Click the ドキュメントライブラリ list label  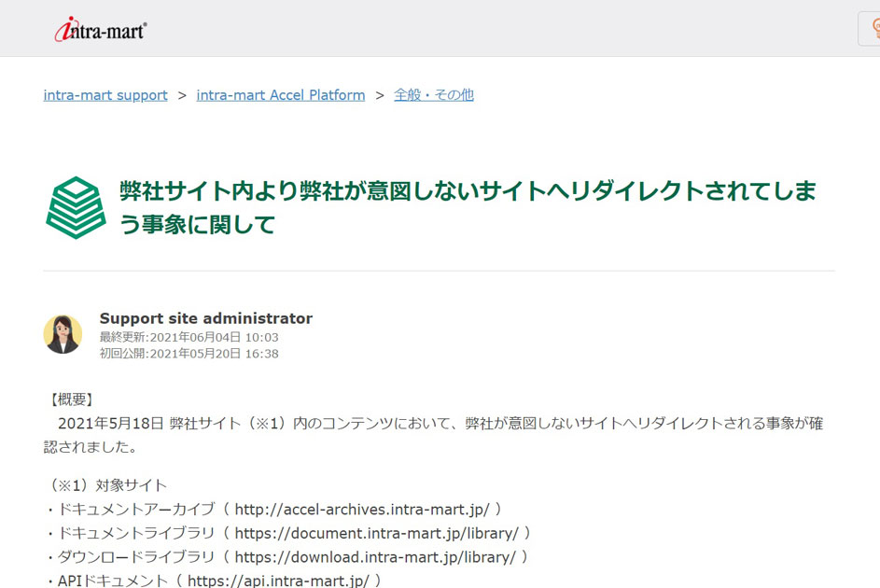[x=136, y=533]
